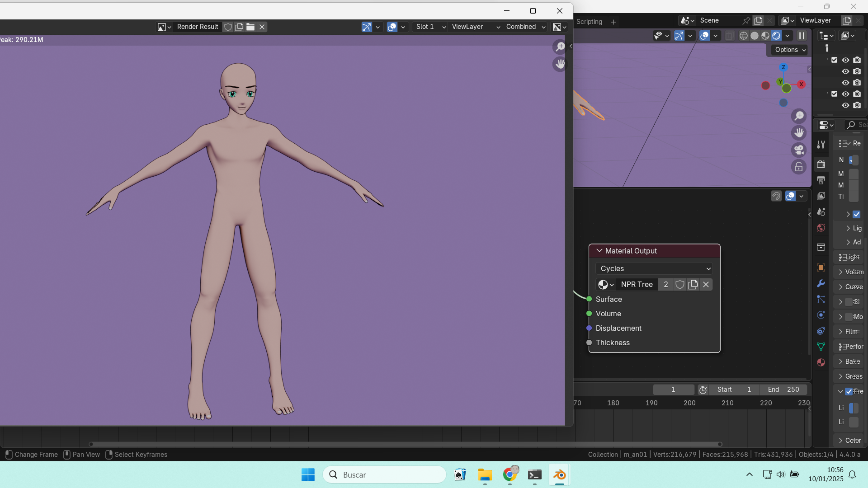
Task: Toggle the Freestyle checkbox
Action: (x=849, y=391)
